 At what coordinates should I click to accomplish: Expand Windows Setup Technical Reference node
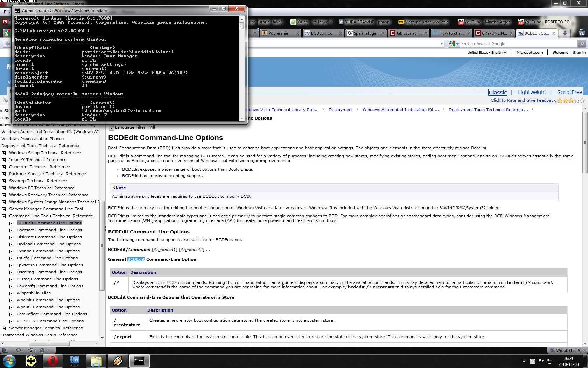point(3,153)
